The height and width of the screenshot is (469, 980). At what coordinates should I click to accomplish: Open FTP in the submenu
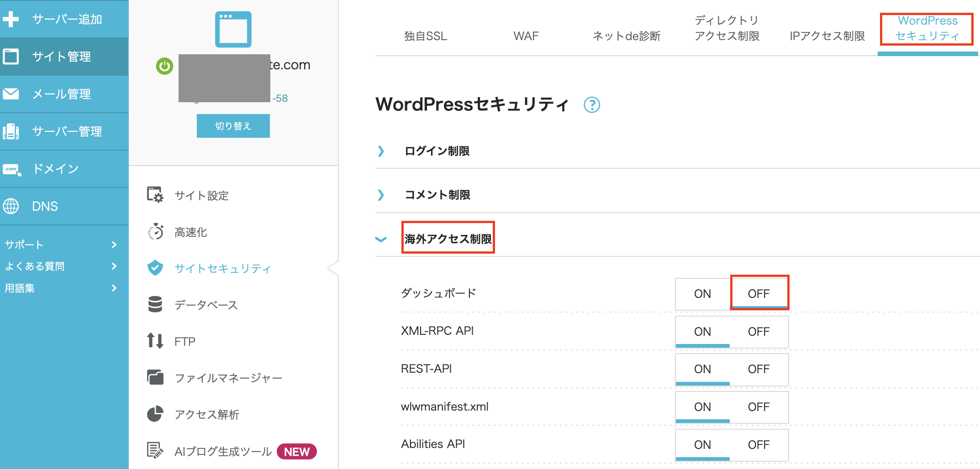(185, 341)
